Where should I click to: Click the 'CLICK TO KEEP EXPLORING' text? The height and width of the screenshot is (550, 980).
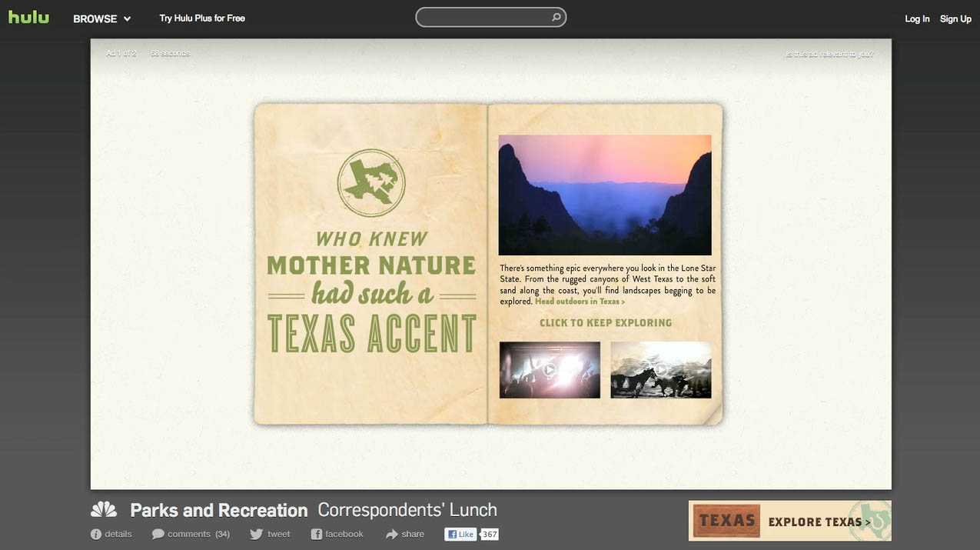click(x=606, y=323)
